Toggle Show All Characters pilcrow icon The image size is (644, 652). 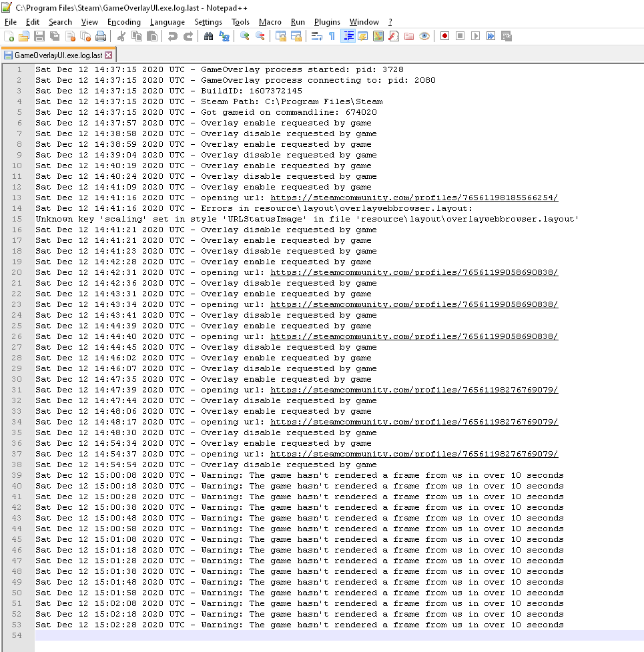[x=332, y=37]
